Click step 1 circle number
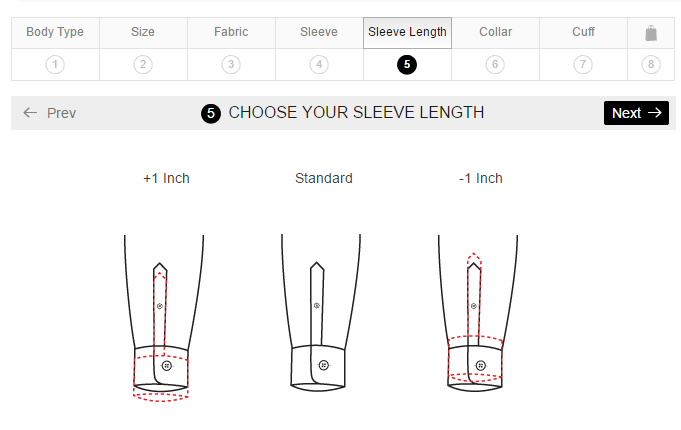This screenshot has height=430, width=681. (x=55, y=65)
